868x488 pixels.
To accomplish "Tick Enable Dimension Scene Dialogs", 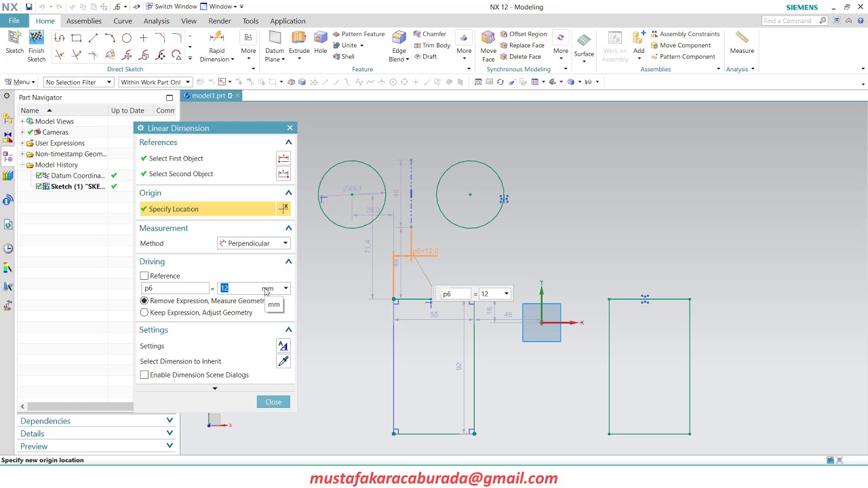I will (x=144, y=375).
